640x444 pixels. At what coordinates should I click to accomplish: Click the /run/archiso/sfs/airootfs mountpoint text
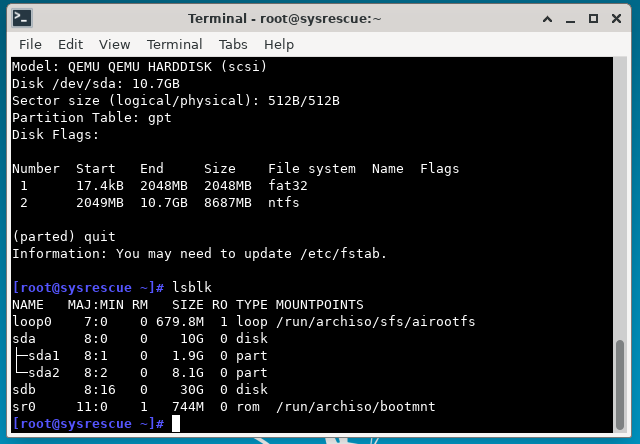[375, 321]
